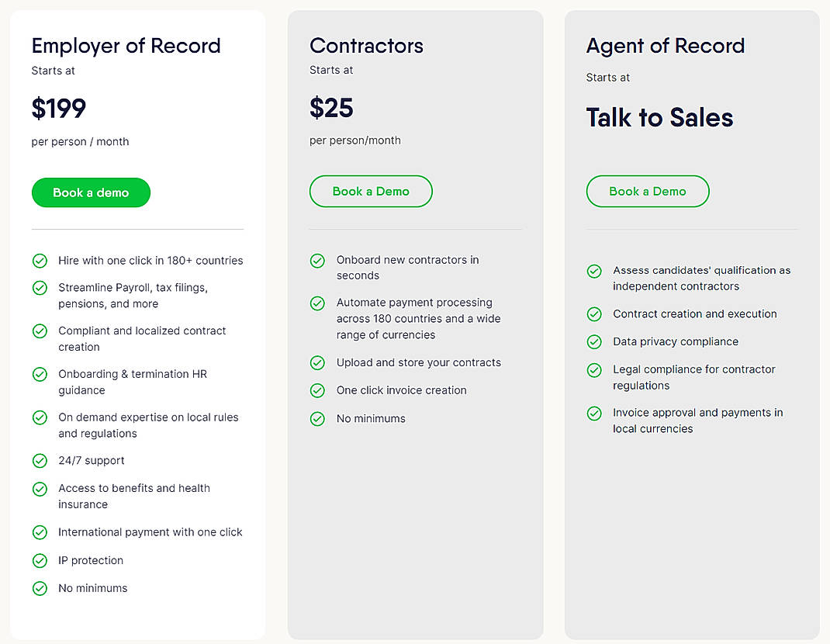Click the checkmark beside "Hire with one click in 180+ countries"

[40, 261]
